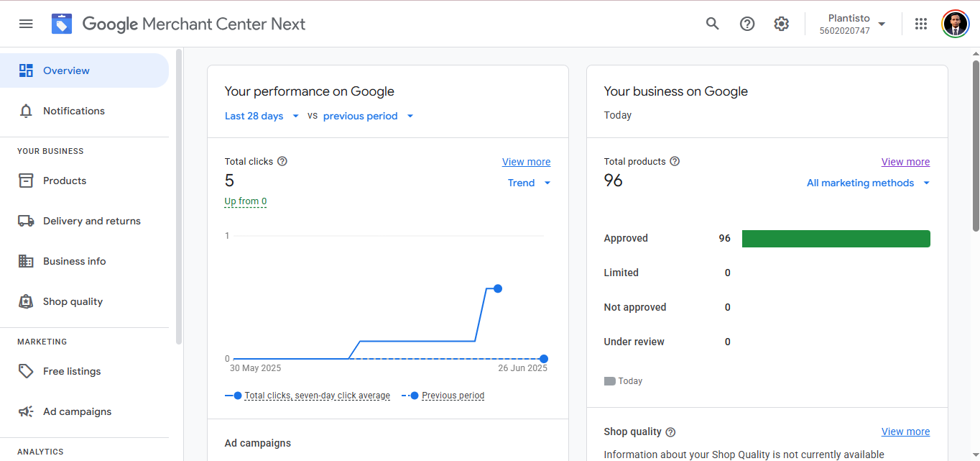Click the Google Merchant Center Next title

point(194,24)
